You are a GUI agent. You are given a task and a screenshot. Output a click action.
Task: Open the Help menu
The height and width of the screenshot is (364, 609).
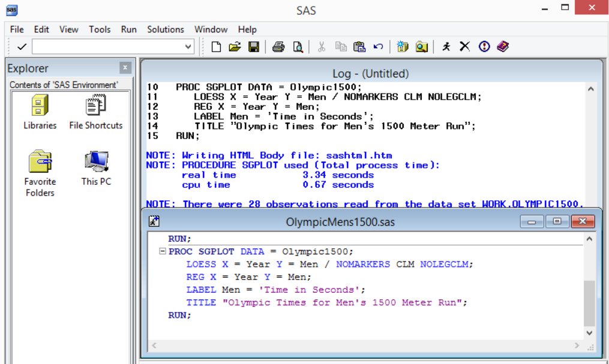(x=247, y=29)
